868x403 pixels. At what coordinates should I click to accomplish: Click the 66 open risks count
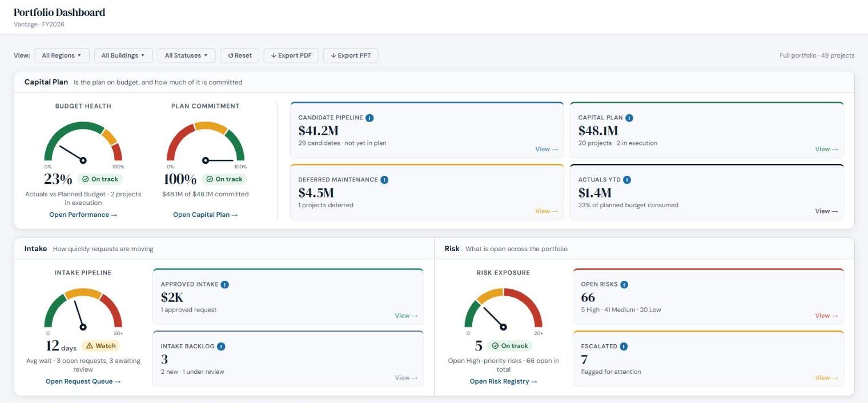pyautogui.click(x=588, y=297)
